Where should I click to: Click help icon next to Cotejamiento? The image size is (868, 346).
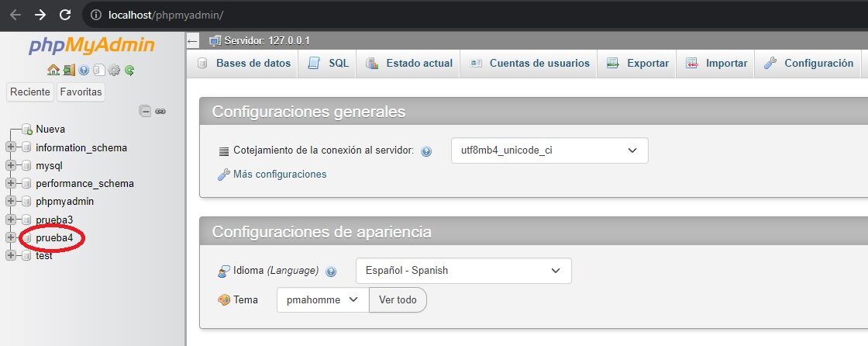[426, 151]
